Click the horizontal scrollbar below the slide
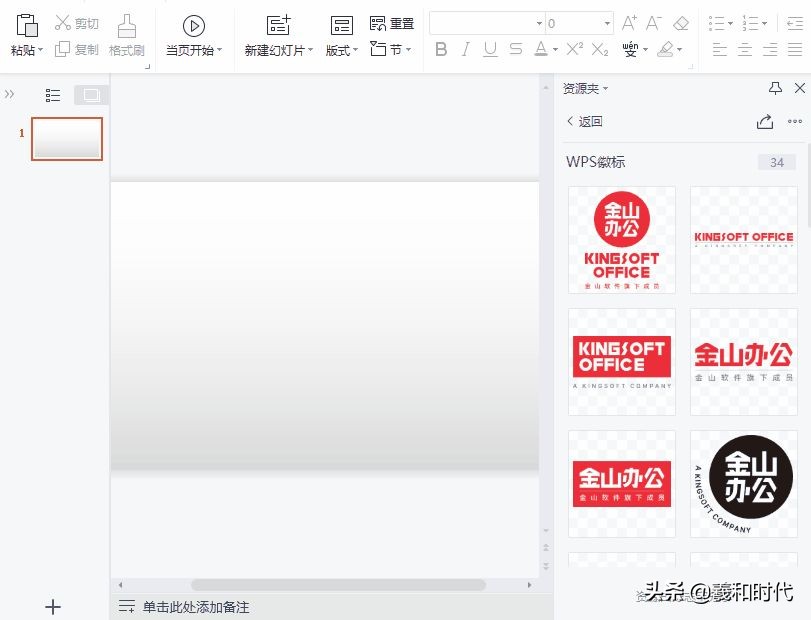The height and width of the screenshot is (620, 811). [x=338, y=585]
